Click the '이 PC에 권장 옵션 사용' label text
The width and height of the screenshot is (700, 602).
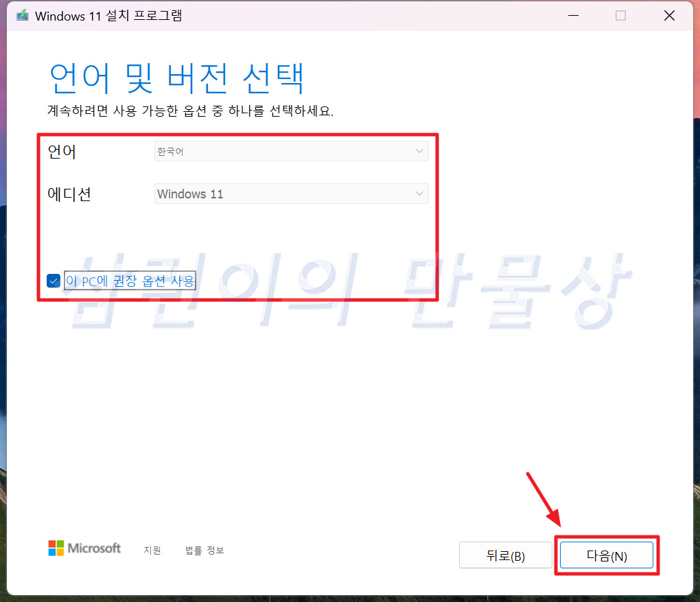click(x=130, y=281)
